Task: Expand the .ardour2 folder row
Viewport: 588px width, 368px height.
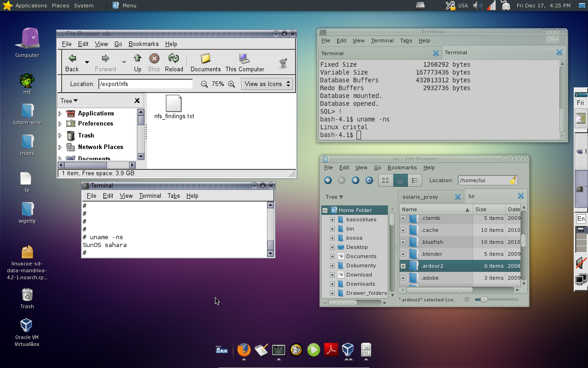Action: pos(403,266)
